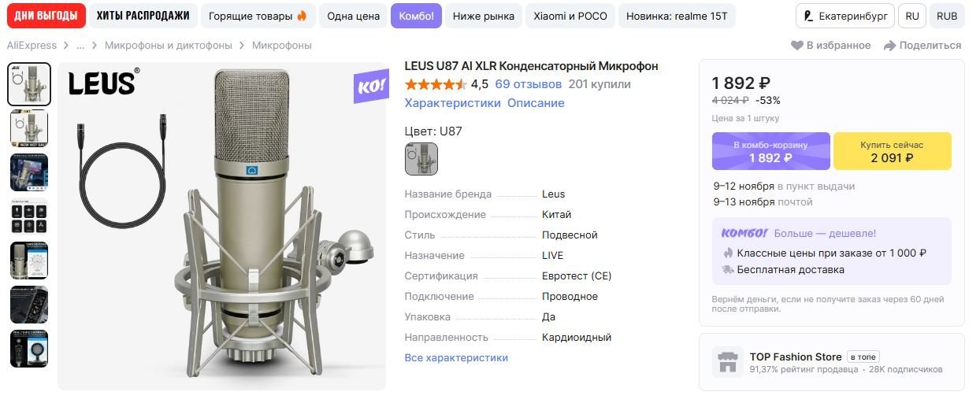Viewport: 980px width, 414px height.
Task: Open Все характеристики link
Action: tap(456, 357)
